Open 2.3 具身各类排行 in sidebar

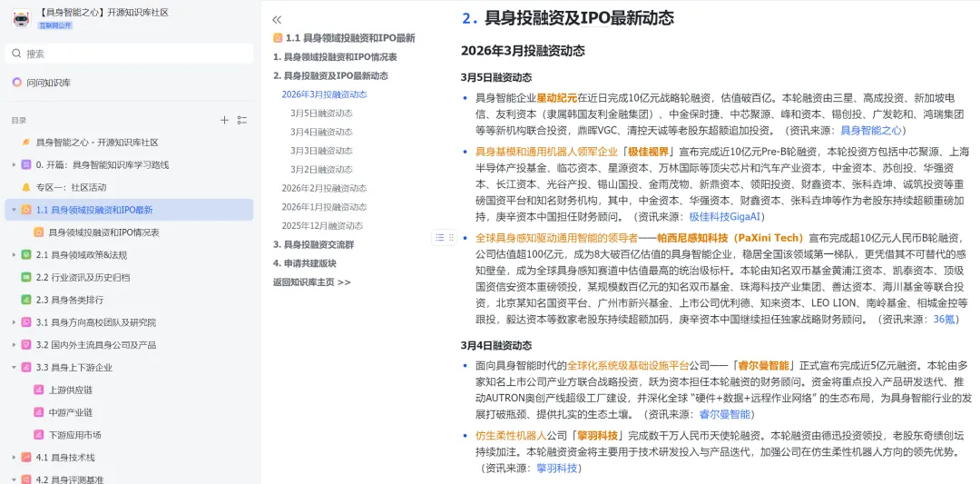point(70,301)
